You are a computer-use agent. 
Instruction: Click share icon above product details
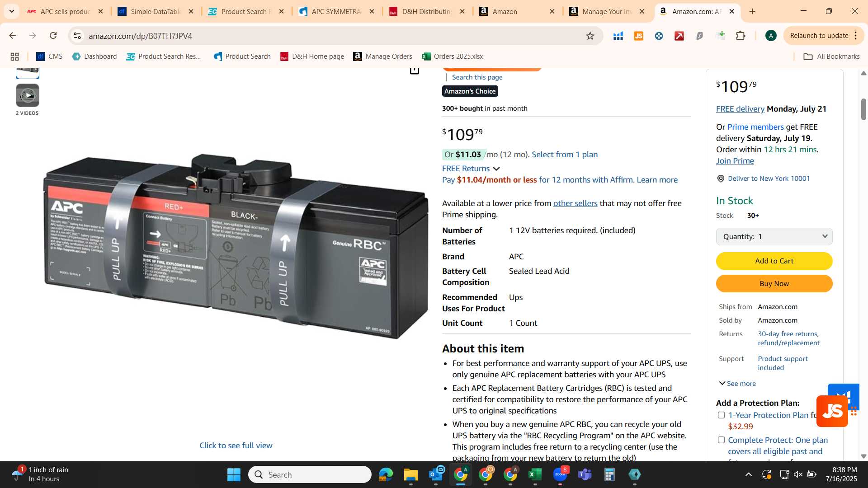[x=414, y=70]
